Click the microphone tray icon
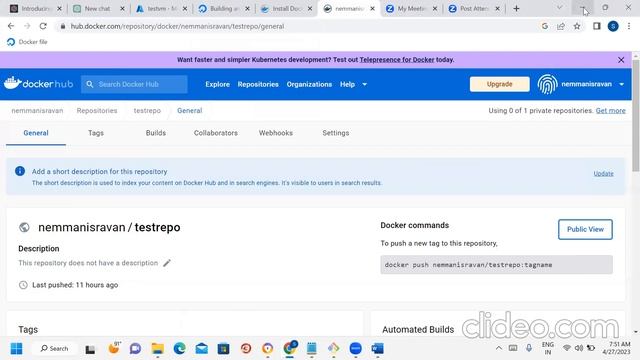The height and width of the screenshot is (360, 640). coord(529,348)
